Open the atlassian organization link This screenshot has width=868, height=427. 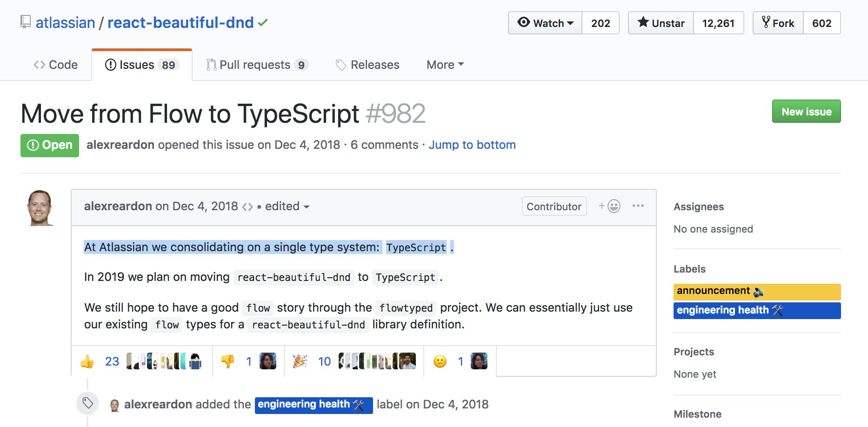65,22
